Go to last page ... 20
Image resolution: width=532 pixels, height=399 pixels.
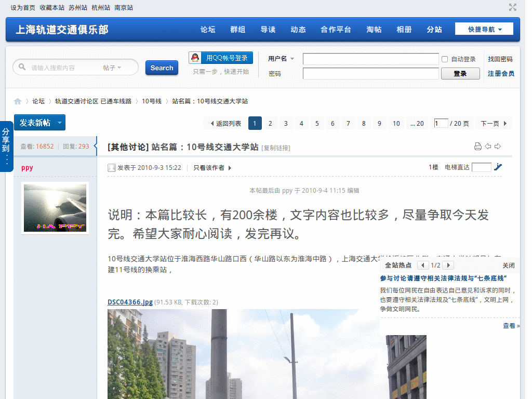coord(417,124)
